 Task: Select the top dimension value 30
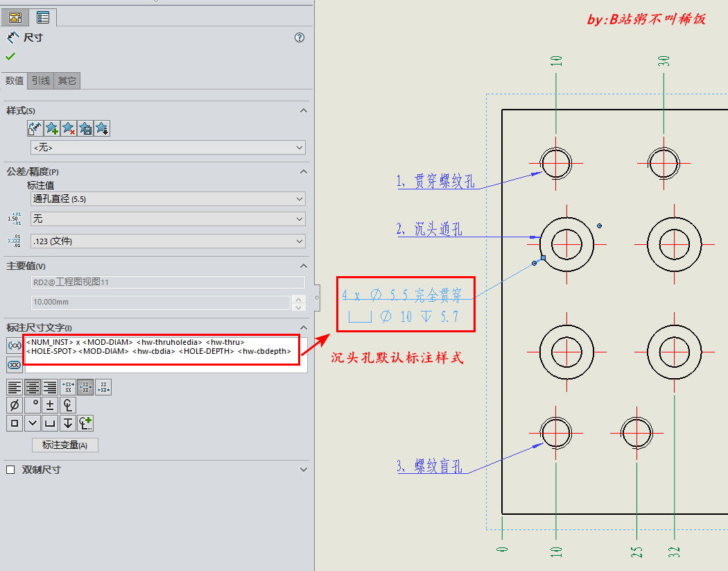pos(664,61)
